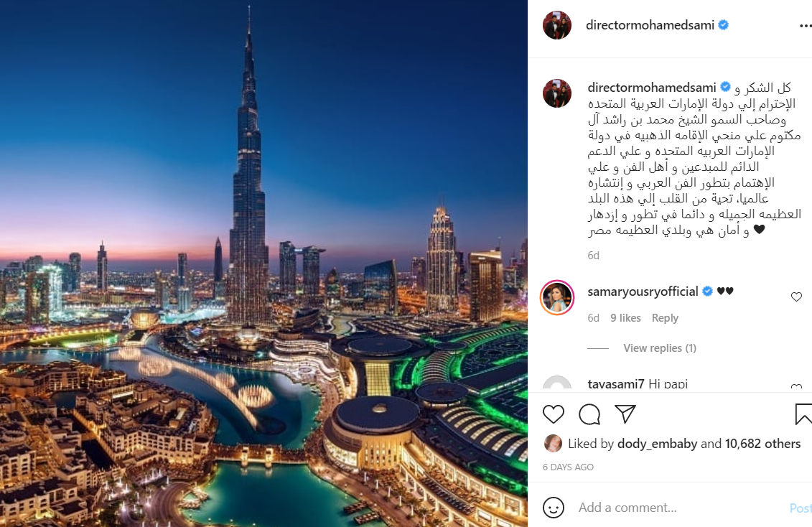Open the tayasami7 commenter username
This screenshot has width=812, height=527.
tap(616, 383)
